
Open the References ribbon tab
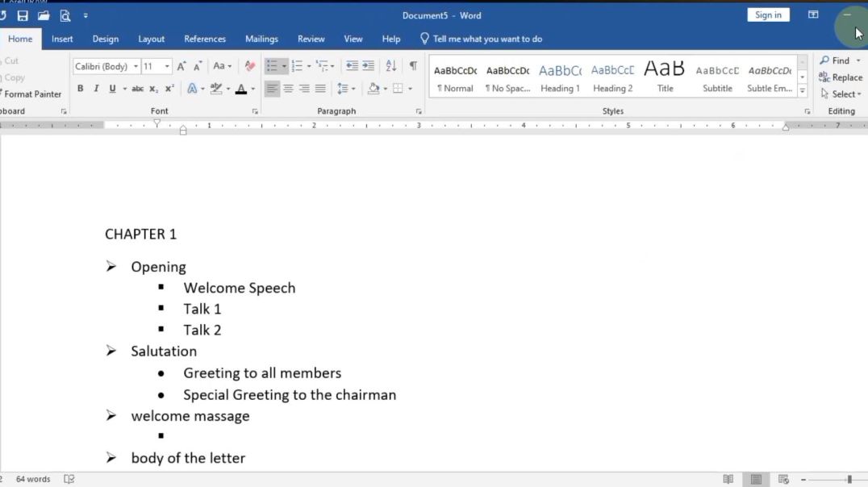[205, 39]
